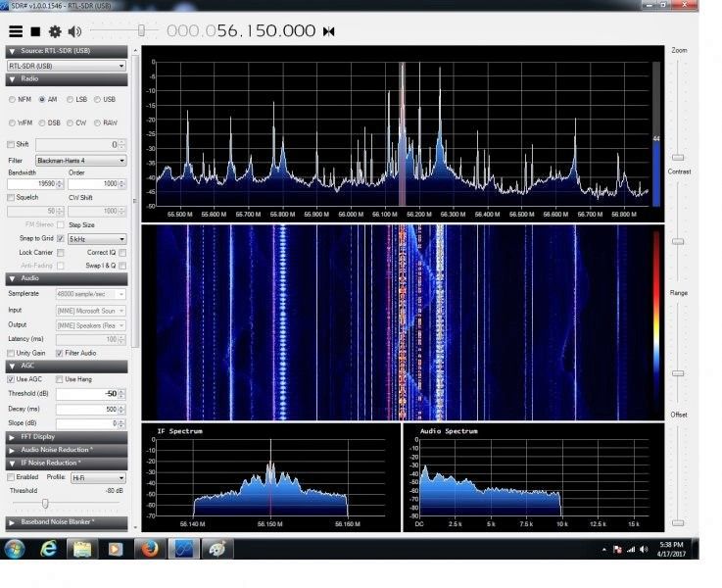Adjust the Zoom slider

tap(677, 158)
